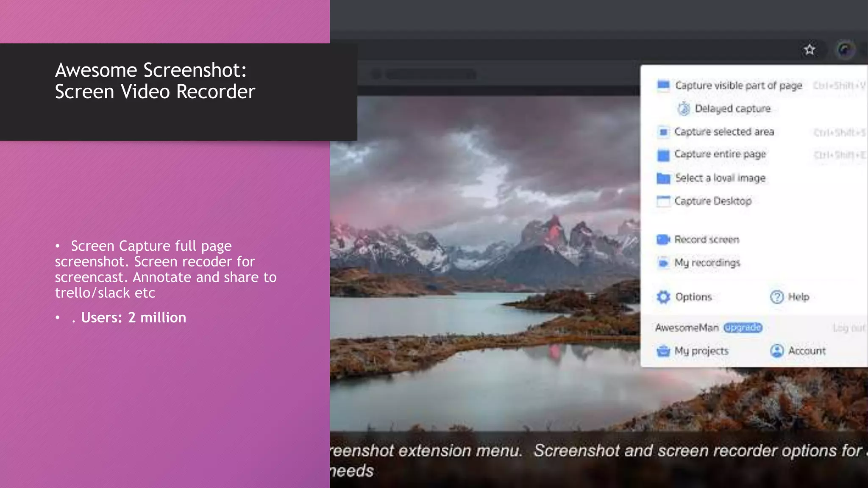Click the Select a local image folder icon
The height and width of the screenshot is (488, 868).
click(x=663, y=178)
